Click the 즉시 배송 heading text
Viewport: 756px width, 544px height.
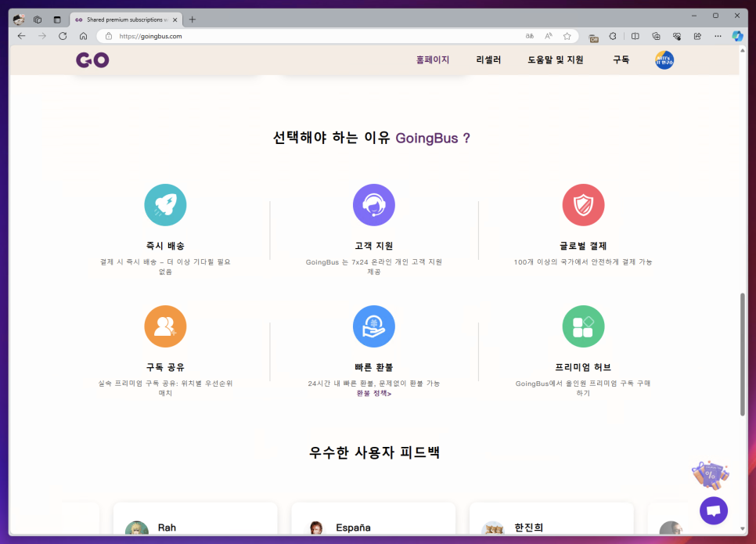(165, 246)
